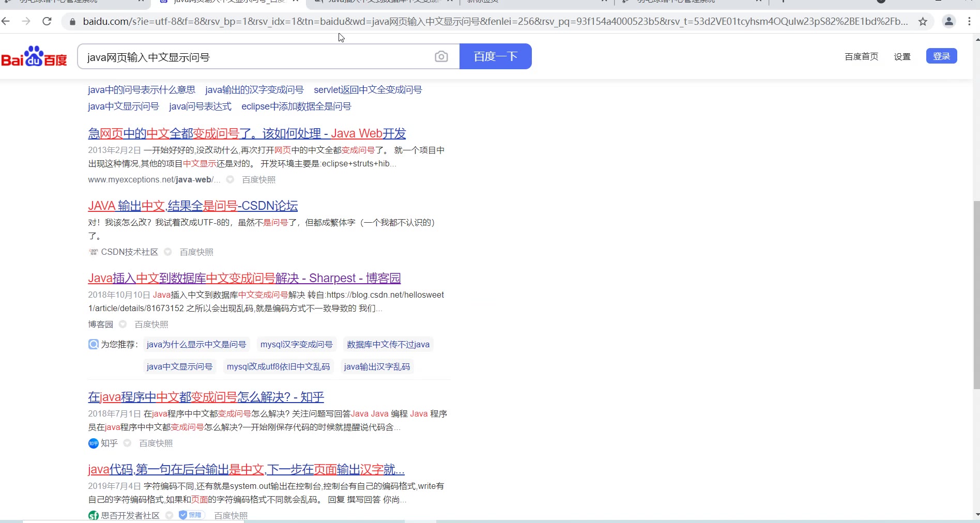Open result JAVA 输出中文,结果全是问号-CSDN论坛
This screenshot has height=523, width=980.
pos(193,206)
